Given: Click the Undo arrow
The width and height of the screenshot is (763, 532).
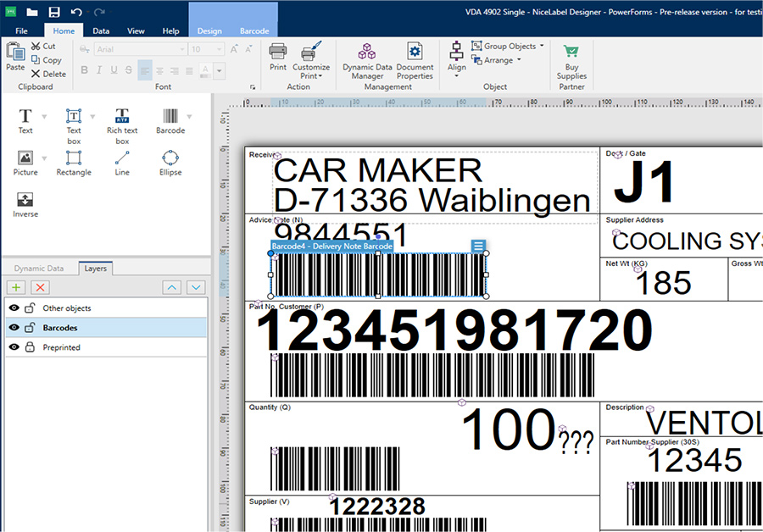Looking at the screenshot, I should point(76,12).
